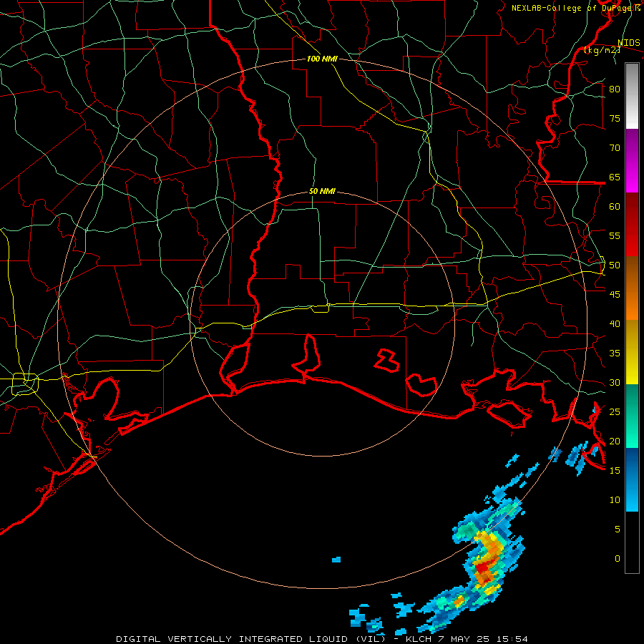The image size is (644, 644).
Task: Click the 40 value on the scale
Action: [x=615, y=323]
